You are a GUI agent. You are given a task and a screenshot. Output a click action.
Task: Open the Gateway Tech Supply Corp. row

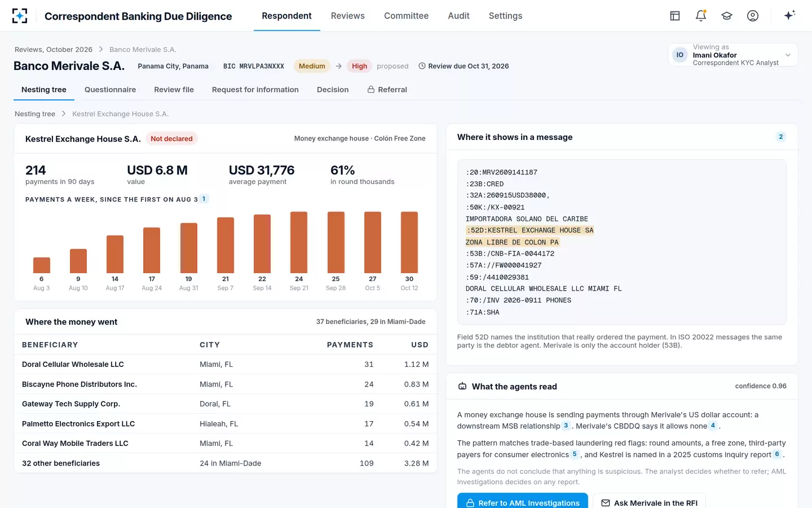226,404
